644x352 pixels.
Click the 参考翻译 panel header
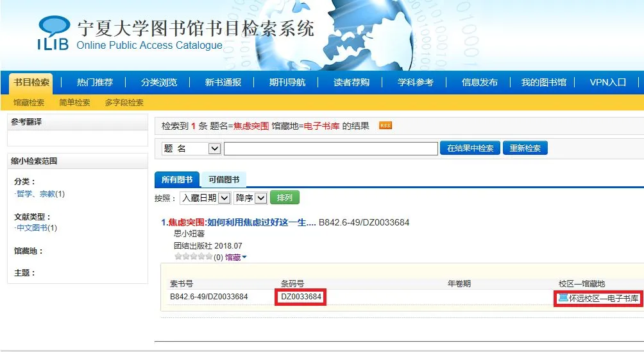point(78,122)
